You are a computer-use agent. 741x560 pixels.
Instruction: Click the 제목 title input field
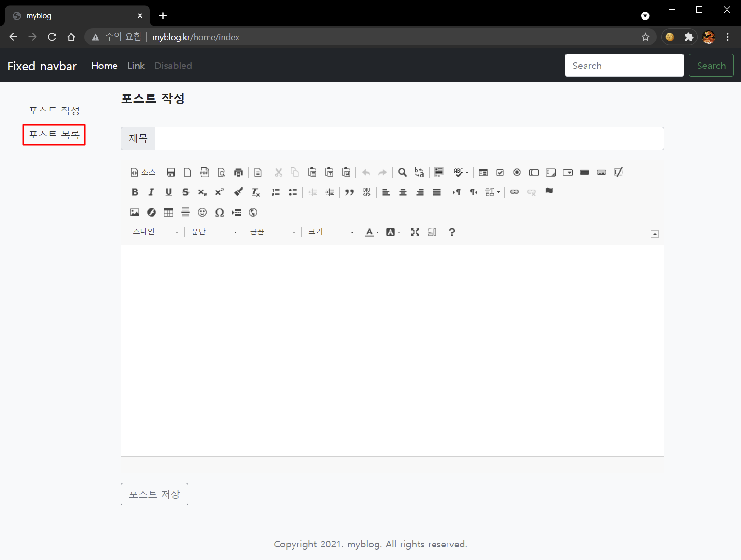pos(409,138)
